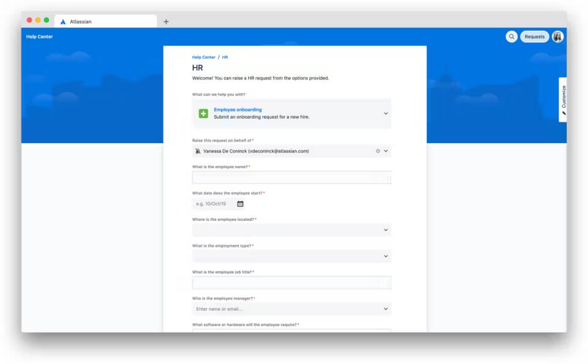The height and width of the screenshot is (364, 588).
Task: Click the pencil icon on Customize tab
Action: pyautogui.click(x=563, y=113)
